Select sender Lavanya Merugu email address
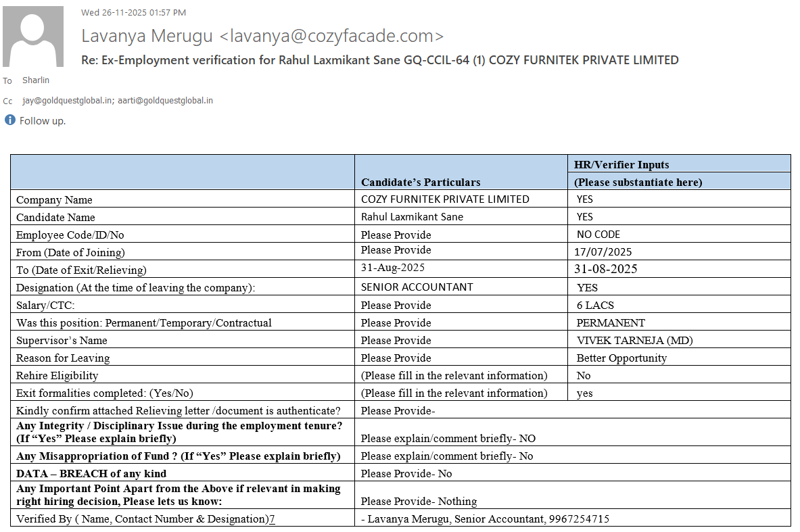 coord(331,36)
